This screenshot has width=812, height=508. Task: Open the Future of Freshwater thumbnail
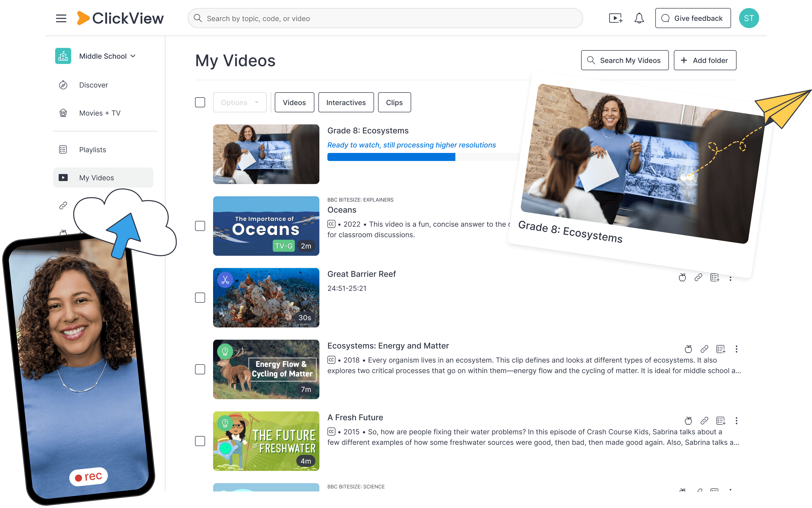266,441
